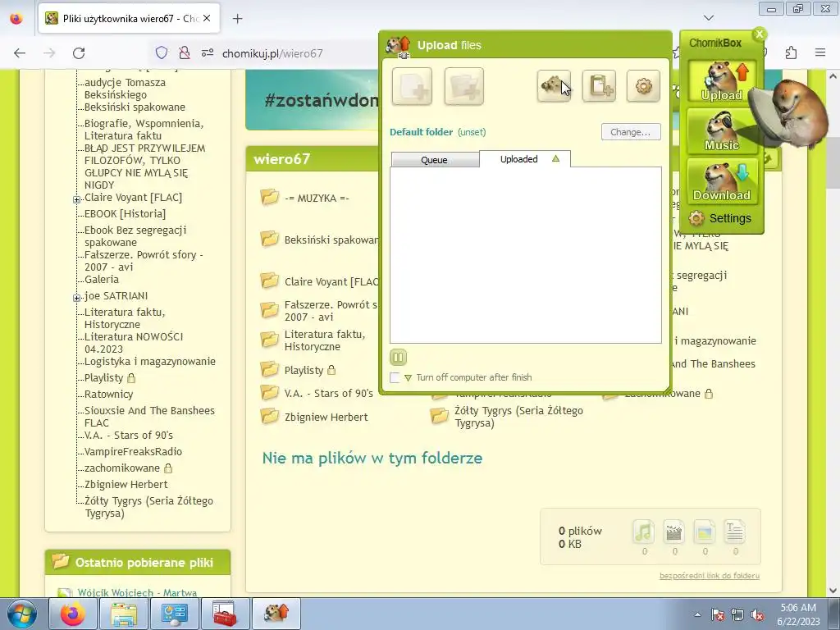Select VampireFreaksRadio in the folder tree
840x630 pixels.
click(134, 452)
